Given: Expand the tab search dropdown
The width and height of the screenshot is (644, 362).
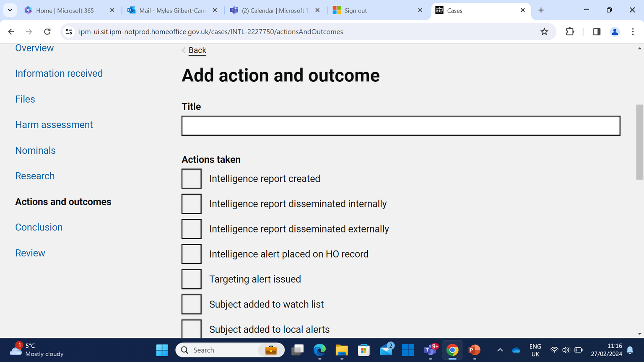Looking at the screenshot, I should [x=10, y=10].
